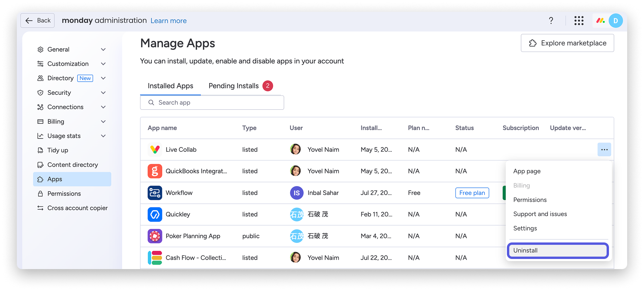Click the 'Feb 11, 20...' install date
644x291 pixels.
click(x=376, y=214)
